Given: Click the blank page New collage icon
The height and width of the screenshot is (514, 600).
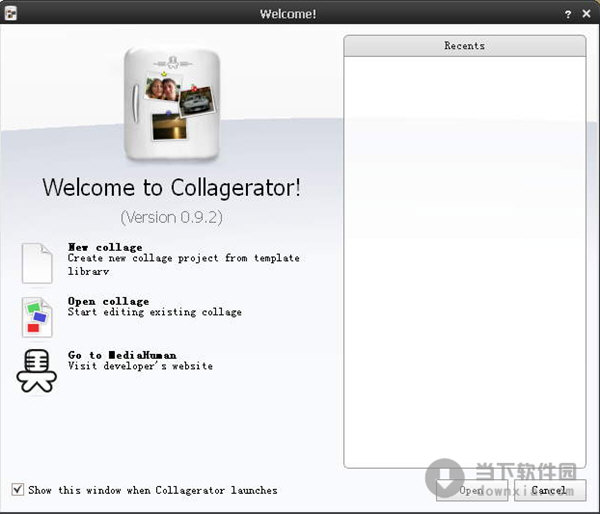Looking at the screenshot, I should 37,263.
